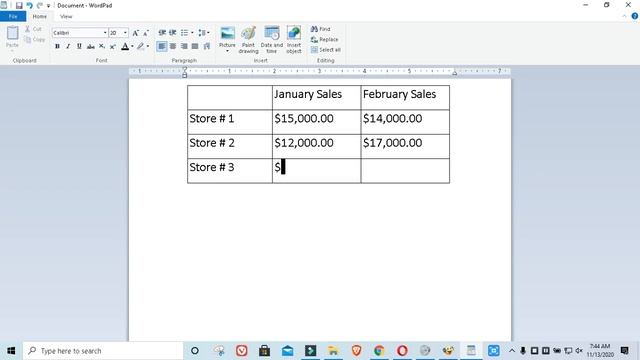Click the taskbar search box

(103, 351)
